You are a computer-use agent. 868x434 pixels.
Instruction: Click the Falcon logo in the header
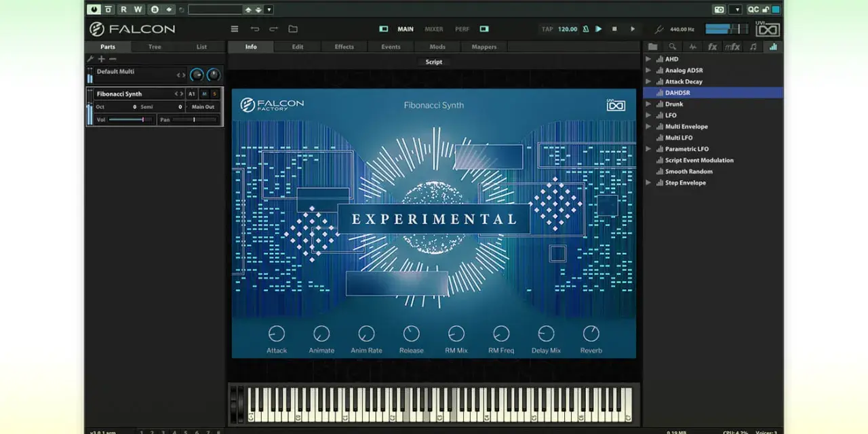(133, 29)
